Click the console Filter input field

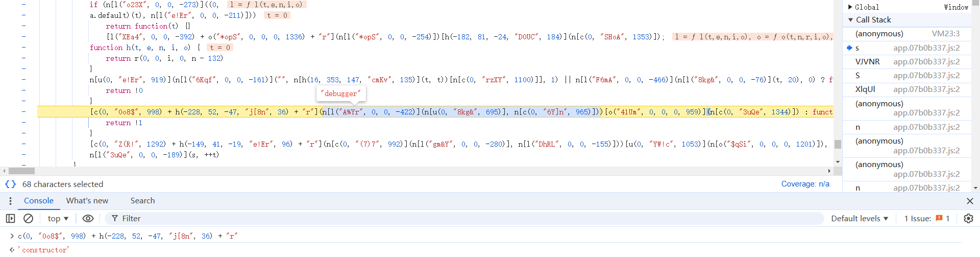(459, 218)
